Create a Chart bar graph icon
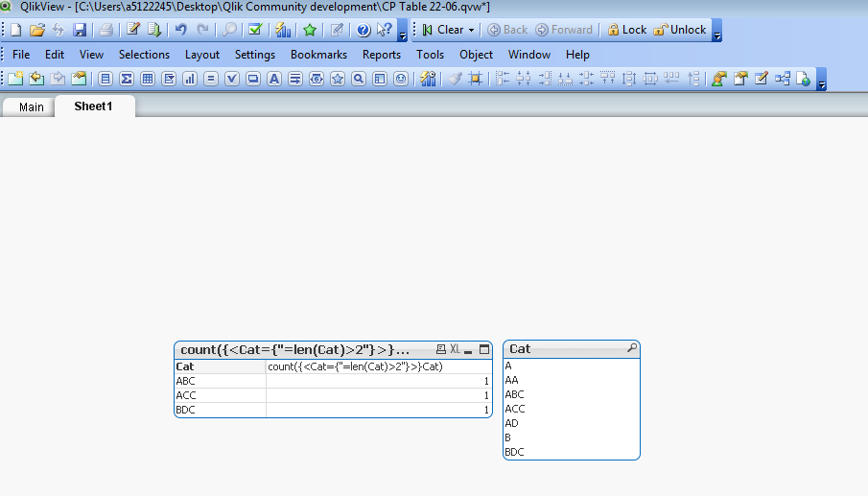This screenshot has height=496, width=868. pyautogui.click(x=190, y=79)
